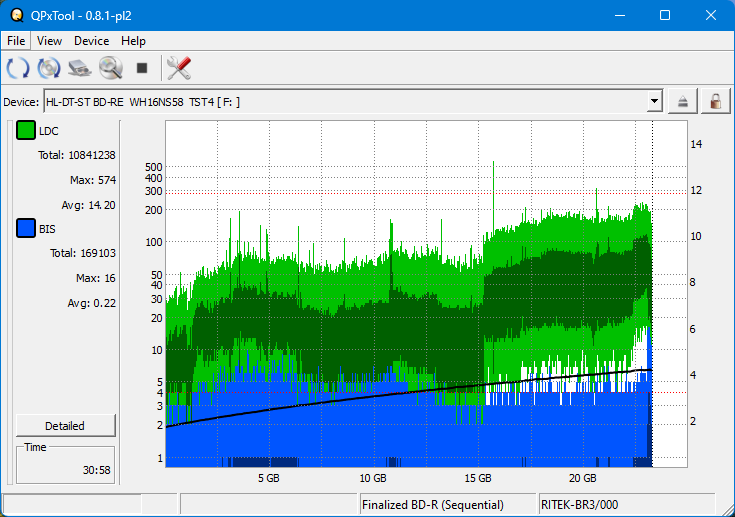
Task: Click the BIS Total: 169103 value
Action: (82, 253)
